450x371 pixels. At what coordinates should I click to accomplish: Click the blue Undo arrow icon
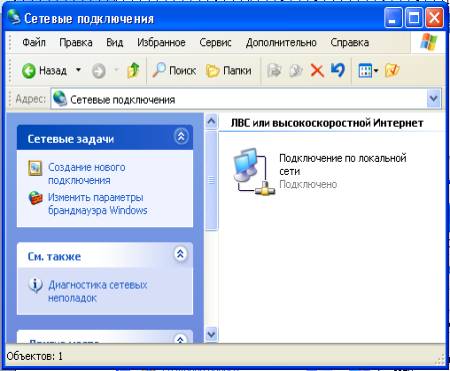click(x=338, y=70)
